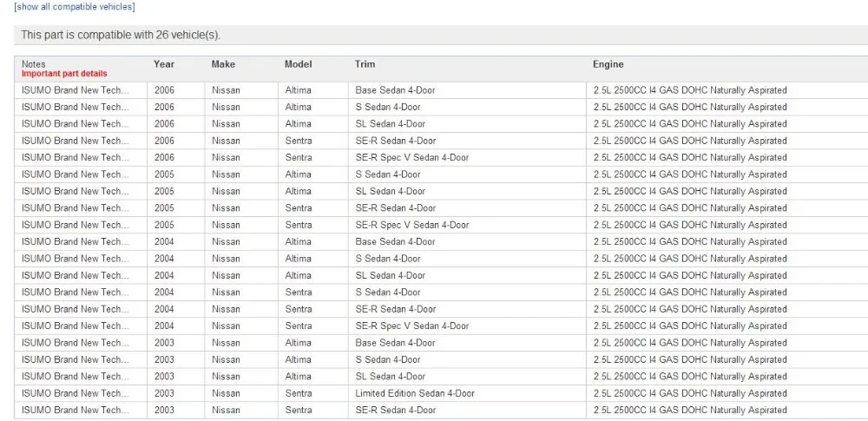The image size is (868, 421).
Task: Select 'Limited Edition Sedan 4-Door' trim cell
Action: pos(415,393)
